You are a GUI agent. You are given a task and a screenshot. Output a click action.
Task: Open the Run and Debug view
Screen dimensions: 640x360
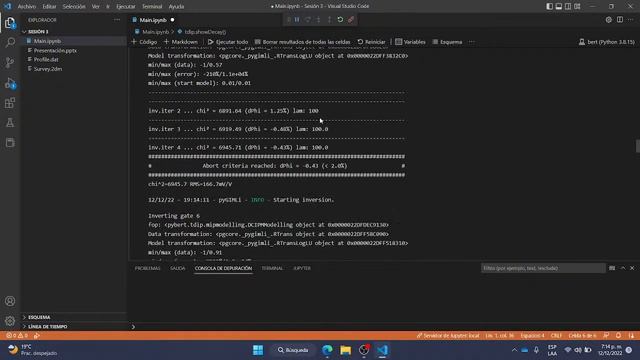click(x=10, y=83)
